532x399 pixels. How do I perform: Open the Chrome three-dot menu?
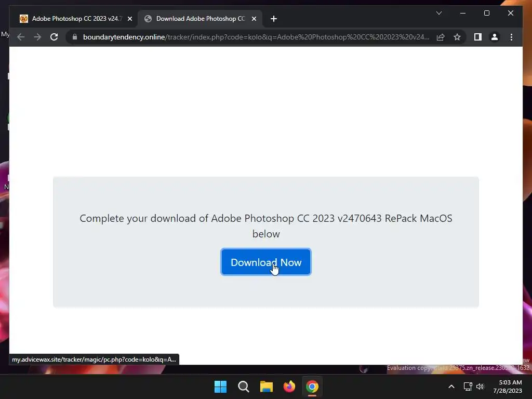click(x=511, y=37)
